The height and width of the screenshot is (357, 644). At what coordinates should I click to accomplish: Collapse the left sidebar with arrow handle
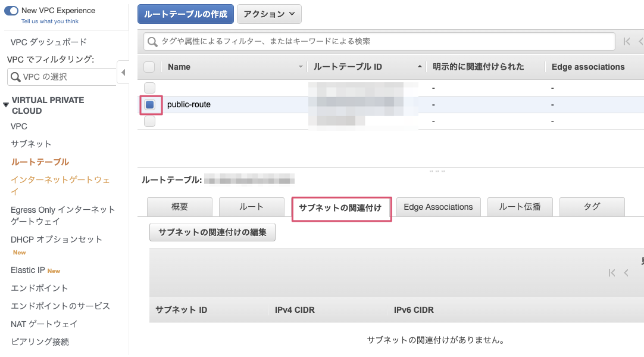[x=123, y=73]
